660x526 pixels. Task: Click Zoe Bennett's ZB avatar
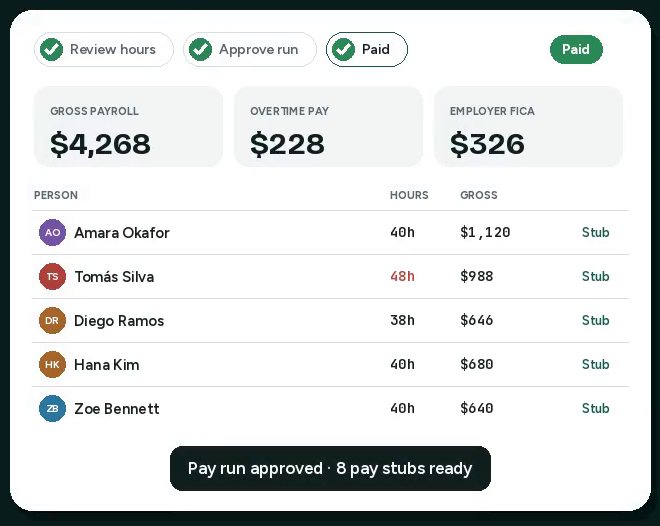click(52, 409)
